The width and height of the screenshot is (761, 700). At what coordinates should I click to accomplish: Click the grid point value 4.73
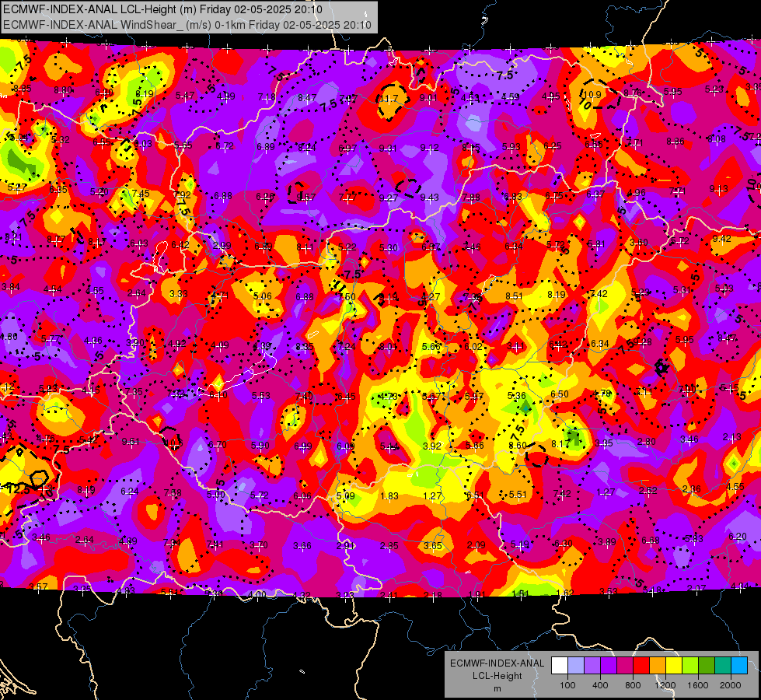coord(388,397)
